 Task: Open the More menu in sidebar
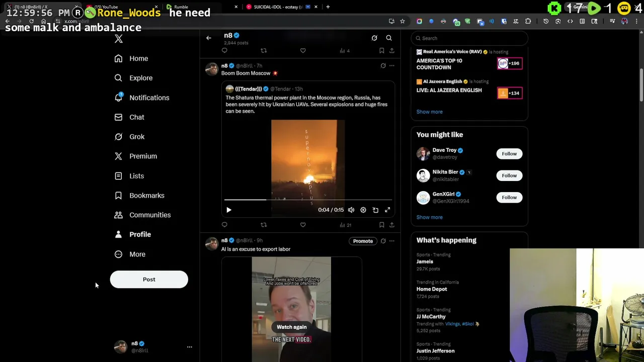point(130,254)
